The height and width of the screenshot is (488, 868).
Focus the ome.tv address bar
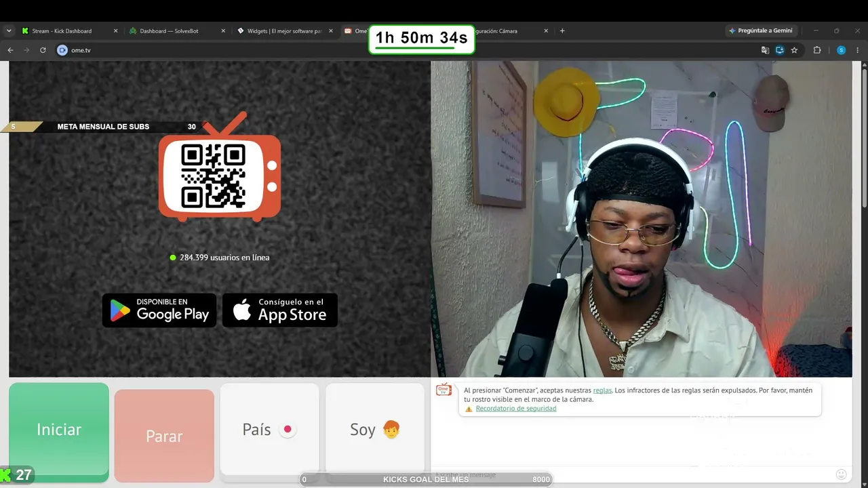pos(407,50)
